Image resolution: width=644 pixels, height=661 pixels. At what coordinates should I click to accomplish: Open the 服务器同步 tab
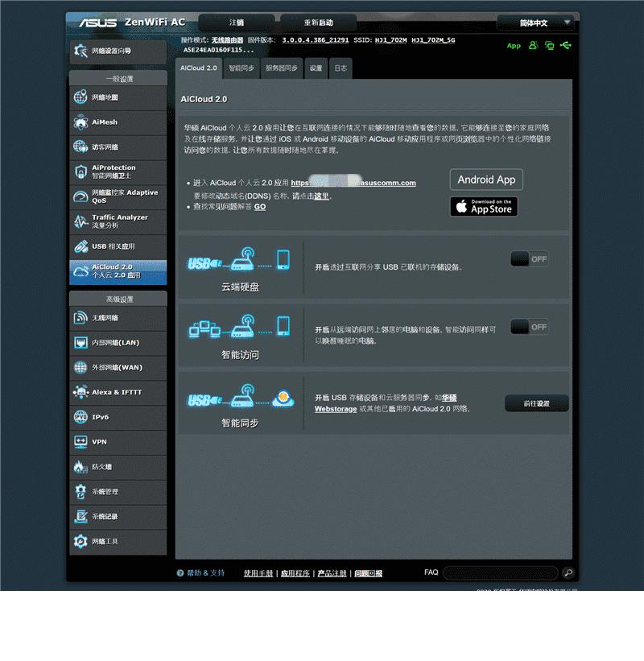click(x=282, y=68)
